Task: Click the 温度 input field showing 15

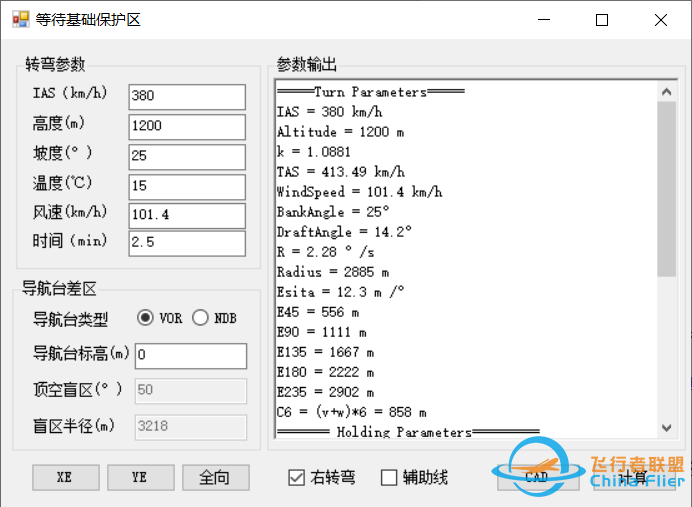Action: (187, 187)
